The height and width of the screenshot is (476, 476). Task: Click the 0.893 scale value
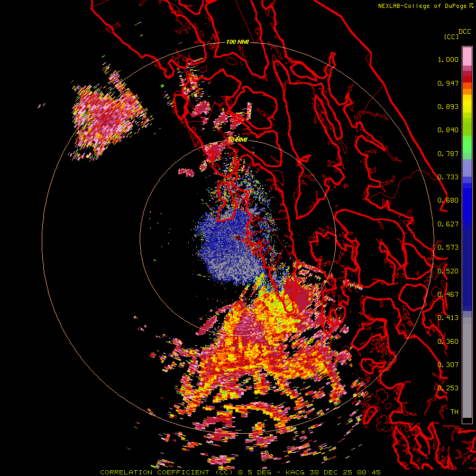click(x=448, y=106)
